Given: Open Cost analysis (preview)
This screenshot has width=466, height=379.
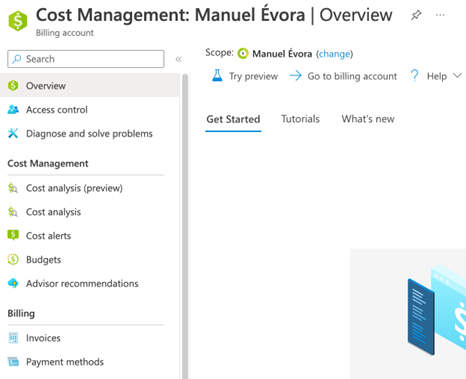Looking at the screenshot, I should [90, 188].
